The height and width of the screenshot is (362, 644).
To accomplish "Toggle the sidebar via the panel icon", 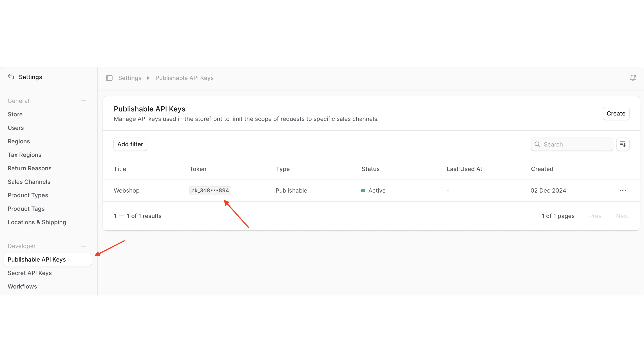I will (109, 78).
